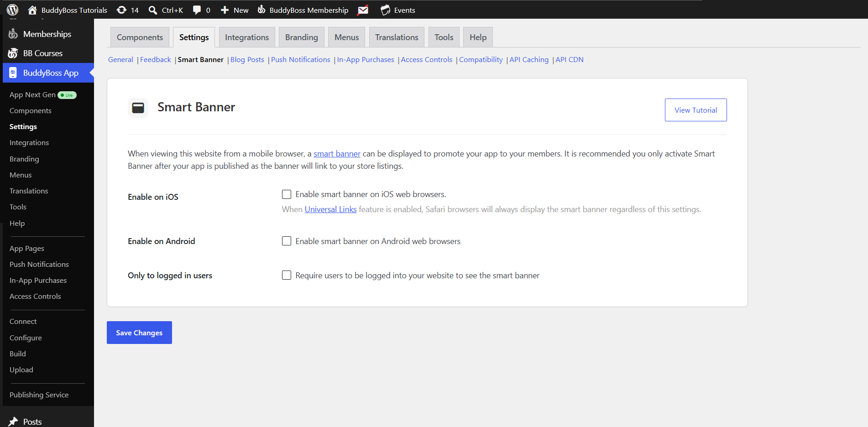Open the Ctrl+K search icon
Image resolution: width=868 pixels, height=427 pixels.
(153, 10)
